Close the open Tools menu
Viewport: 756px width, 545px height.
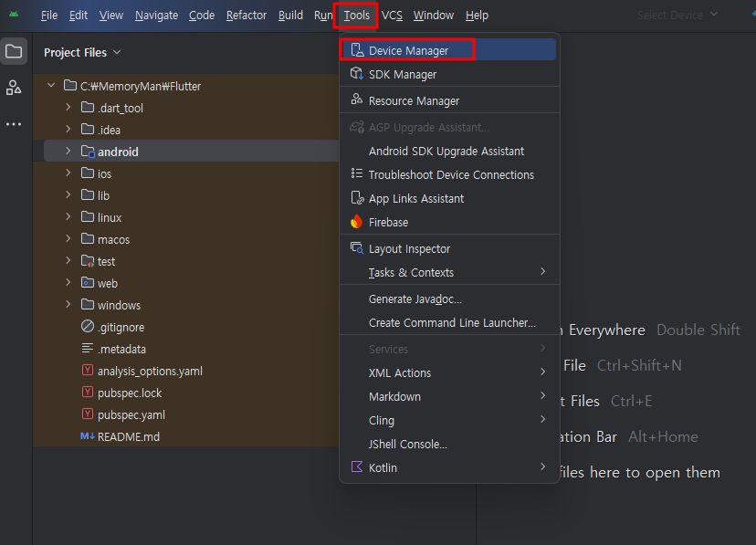pos(356,16)
